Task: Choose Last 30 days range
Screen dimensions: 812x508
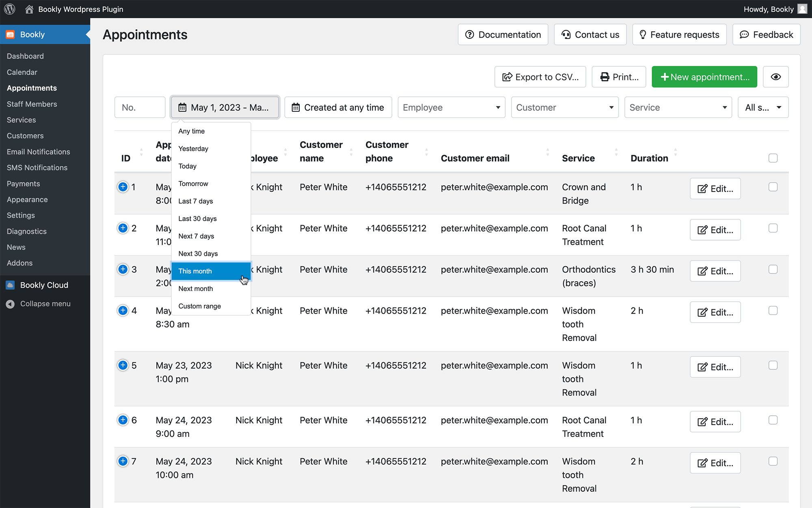Action: point(211,219)
